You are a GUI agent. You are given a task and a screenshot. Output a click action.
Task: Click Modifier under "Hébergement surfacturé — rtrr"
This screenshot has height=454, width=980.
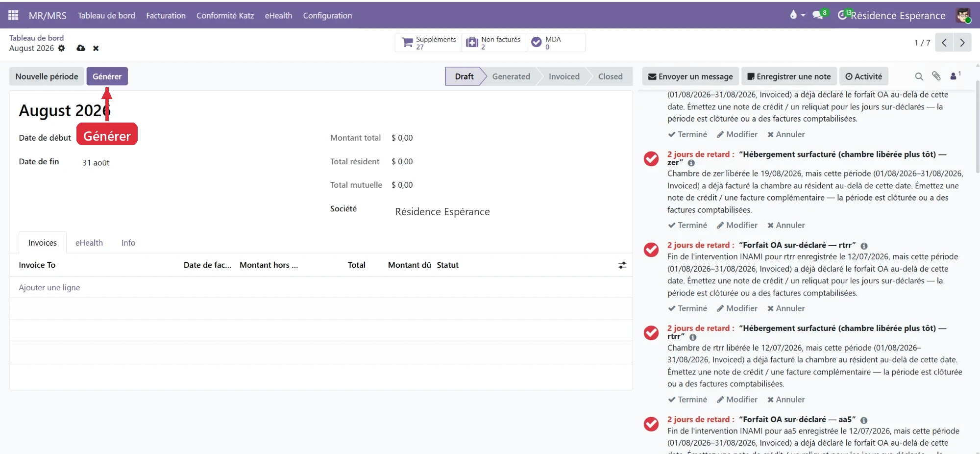(737, 400)
